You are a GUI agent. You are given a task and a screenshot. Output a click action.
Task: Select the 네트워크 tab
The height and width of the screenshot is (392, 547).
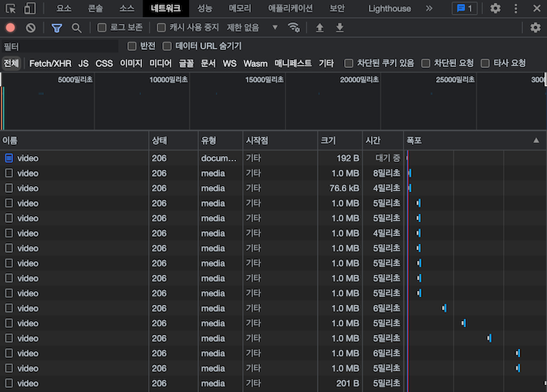[x=166, y=8]
